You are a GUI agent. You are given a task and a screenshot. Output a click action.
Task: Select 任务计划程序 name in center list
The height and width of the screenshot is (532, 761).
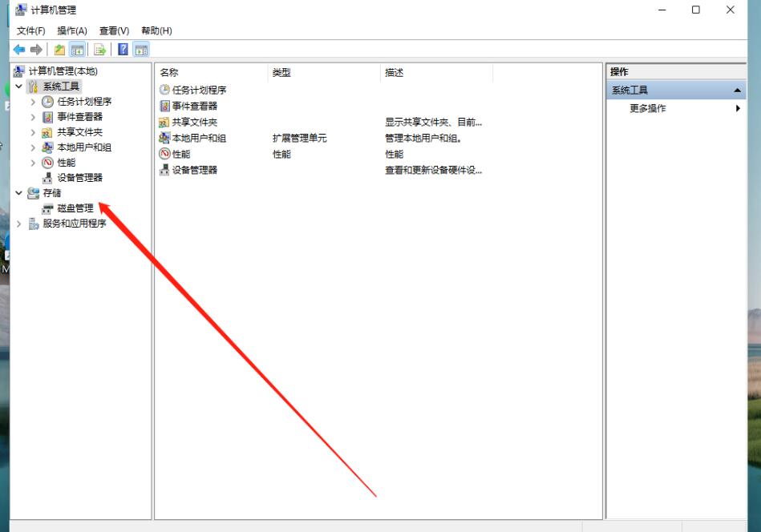tap(199, 91)
